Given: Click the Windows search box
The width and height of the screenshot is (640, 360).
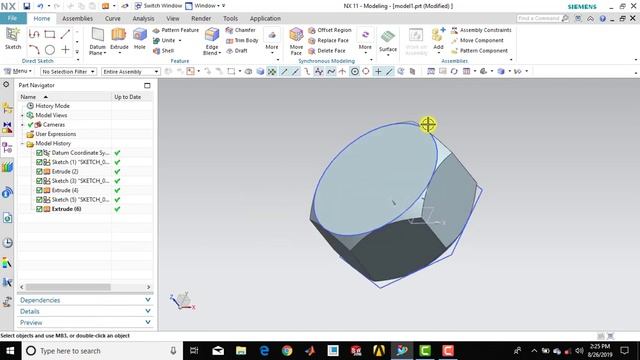Looking at the screenshot, I should (102, 351).
